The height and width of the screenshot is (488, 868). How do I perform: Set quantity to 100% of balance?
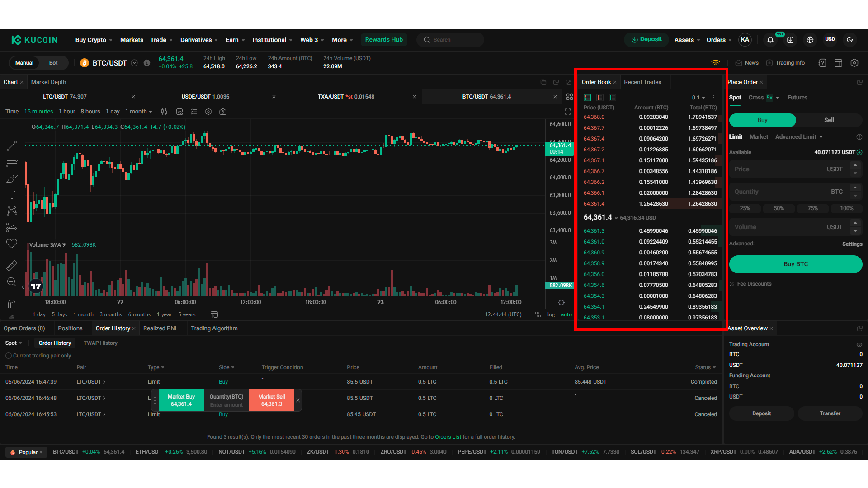pos(847,209)
